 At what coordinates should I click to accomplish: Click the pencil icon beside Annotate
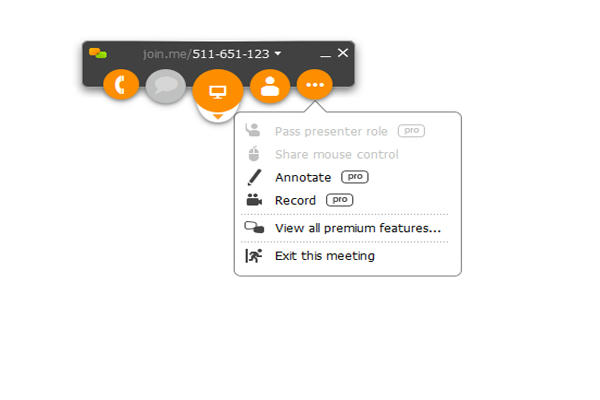(x=254, y=177)
